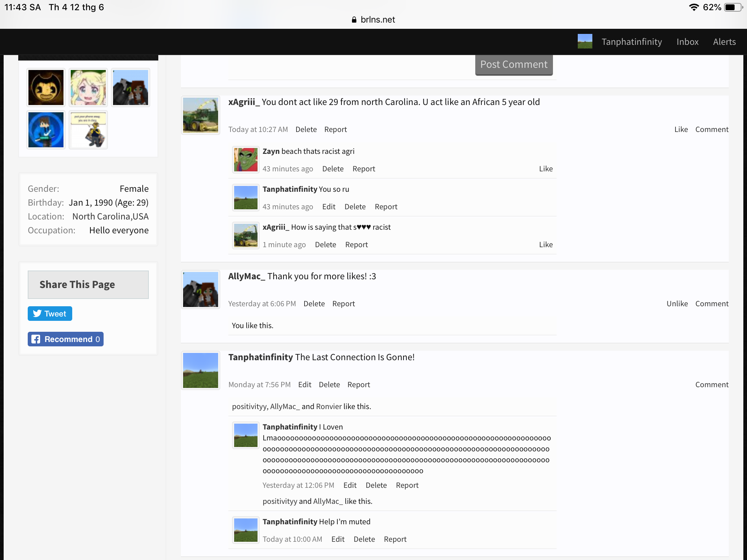Unlike AllyMac_'s thank-you post
Screen dimensions: 747x560
677,304
